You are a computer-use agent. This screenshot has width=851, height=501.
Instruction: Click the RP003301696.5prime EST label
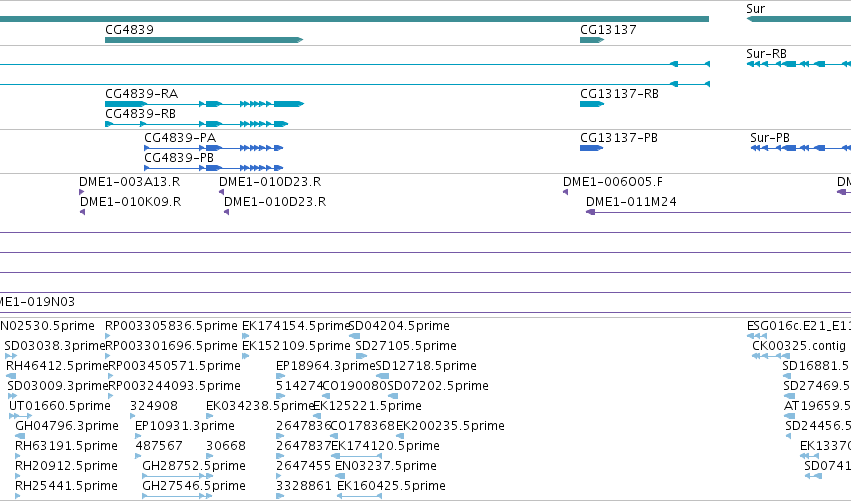(172, 346)
